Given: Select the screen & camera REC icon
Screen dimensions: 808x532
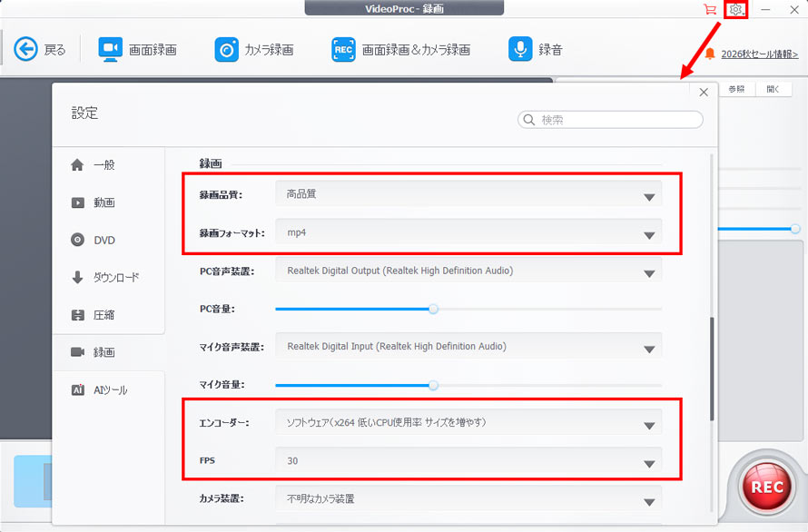Looking at the screenshot, I should [x=343, y=50].
